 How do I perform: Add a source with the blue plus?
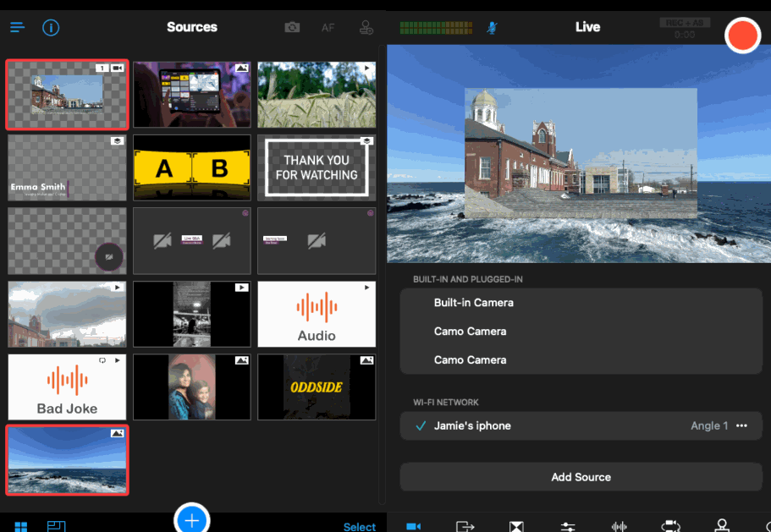[x=192, y=519]
